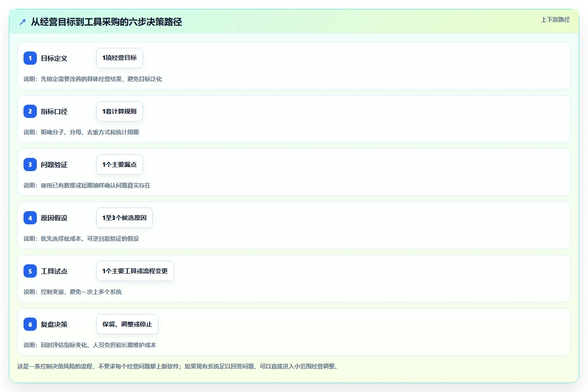
Task: Click the footer text 这是一条控制决策风险的流程
Action: click(x=55, y=366)
